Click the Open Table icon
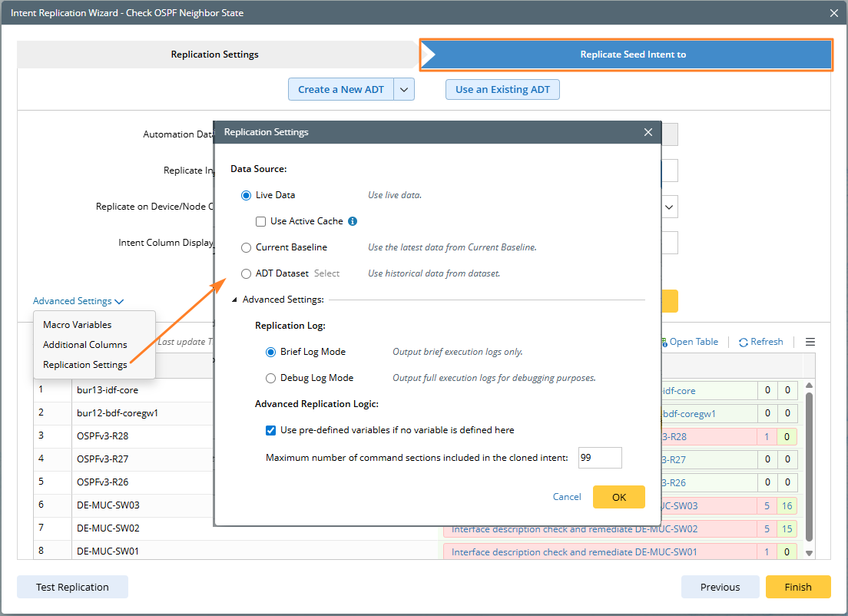 [664, 342]
